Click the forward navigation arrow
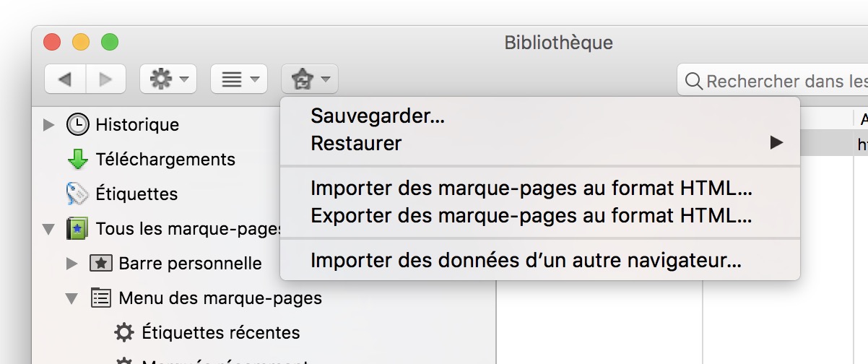 (x=106, y=79)
